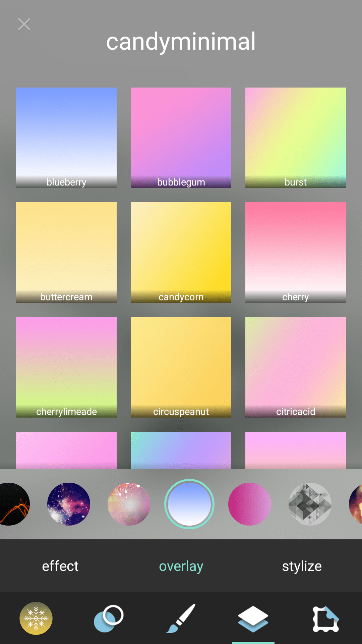Choose the galaxy overlay pack circle
Image resolution: width=362 pixels, height=644 pixels.
[x=69, y=504]
